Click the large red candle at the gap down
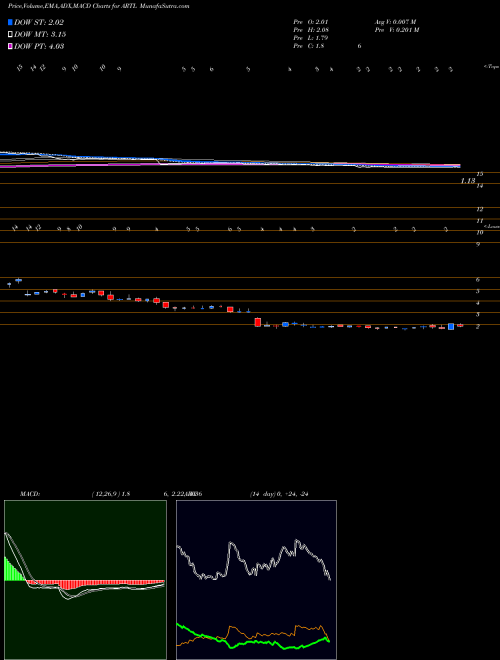This screenshot has width=500, height=660. (x=258, y=322)
